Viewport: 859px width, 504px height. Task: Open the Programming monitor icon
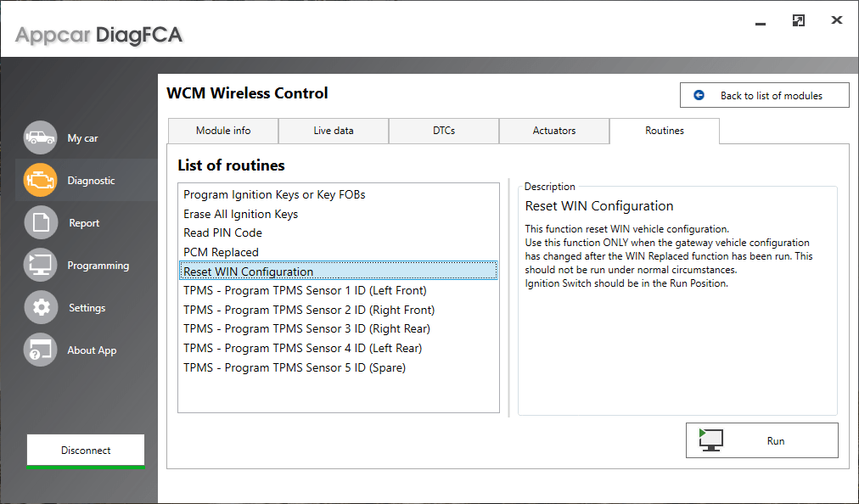(x=40, y=265)
